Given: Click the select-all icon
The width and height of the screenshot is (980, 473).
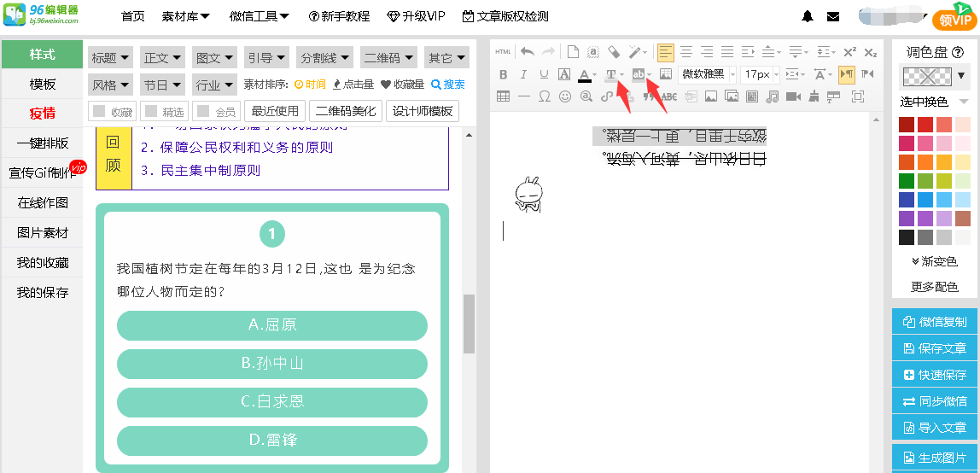Looking at the screenshot, I should (593, 52).
